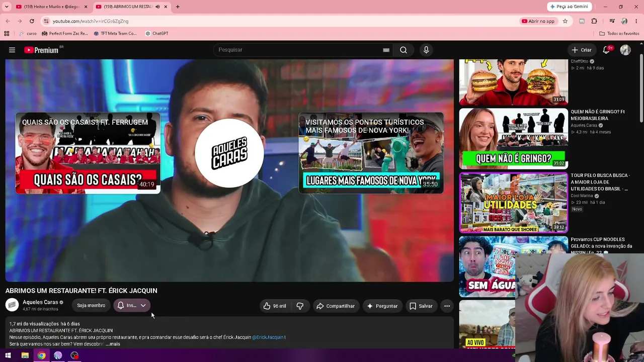Open the @ErickJacquin channel link
This screenshot has width=644, height=362.
[268, 337]
